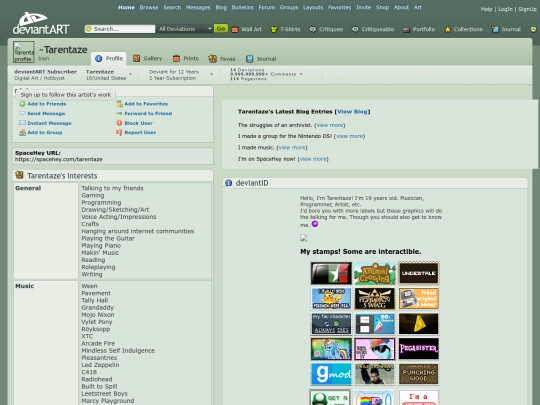Click the Led Zeppelin music interest
The image size is (540, 405).
(x=100, y=365)
